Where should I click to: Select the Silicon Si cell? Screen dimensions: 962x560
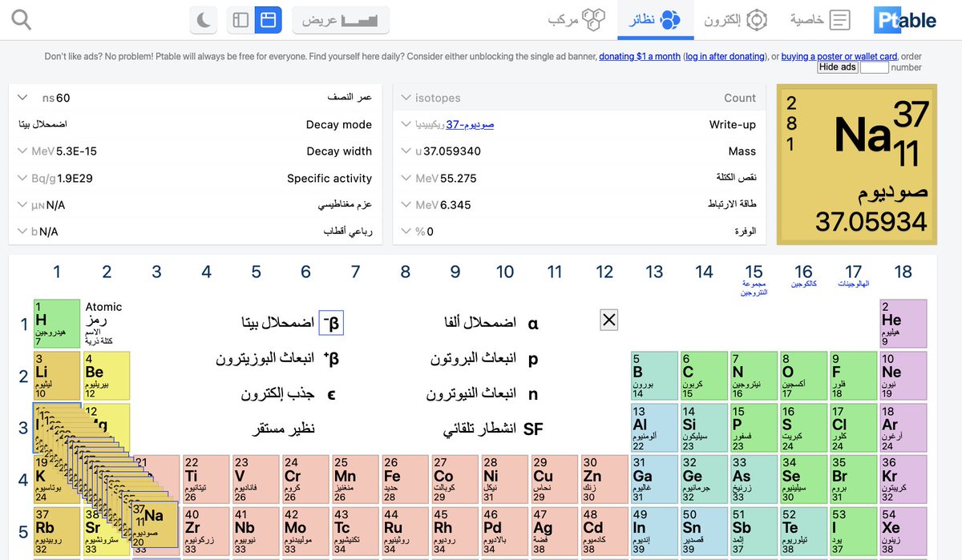click(x=704, y=428)
